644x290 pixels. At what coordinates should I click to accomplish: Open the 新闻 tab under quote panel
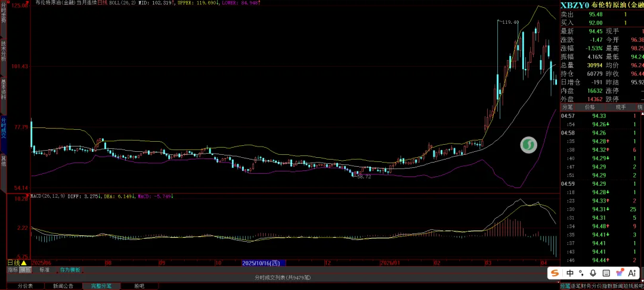pyautogui.click(x=618, y=286)
